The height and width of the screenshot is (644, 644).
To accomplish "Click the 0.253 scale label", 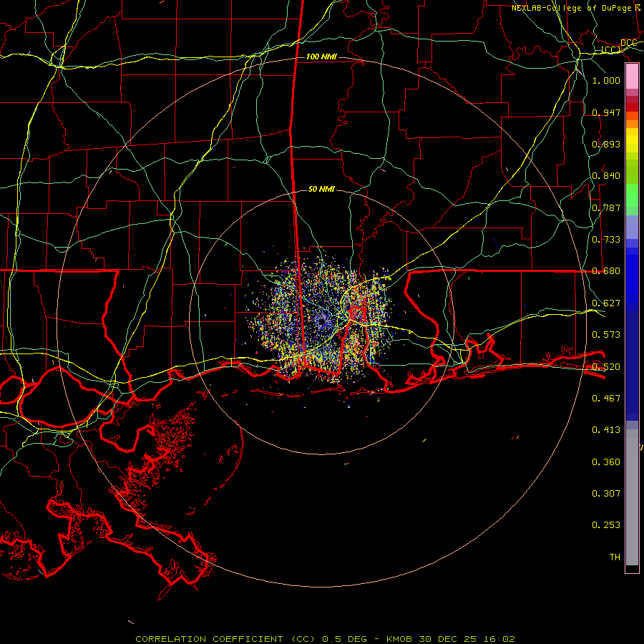I will pyautogui.click(x=606, y=525).
